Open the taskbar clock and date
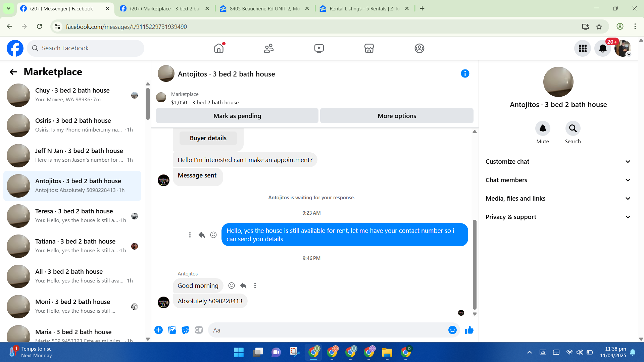This screenshot has width=644, height=362. pyautogui.click(x=613, y=352)
